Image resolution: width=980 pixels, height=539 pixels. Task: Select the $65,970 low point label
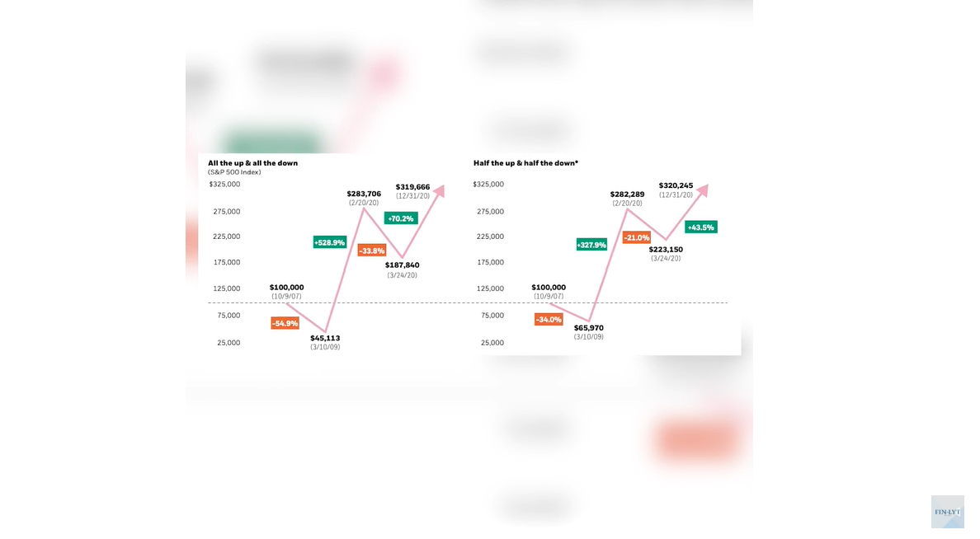(x=589, y=327)
